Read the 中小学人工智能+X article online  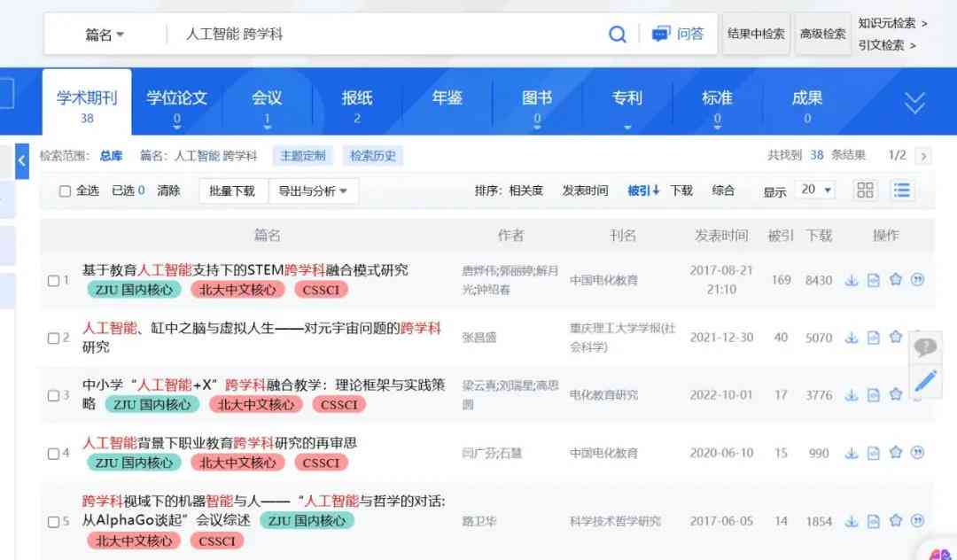[x=874, y=395]
